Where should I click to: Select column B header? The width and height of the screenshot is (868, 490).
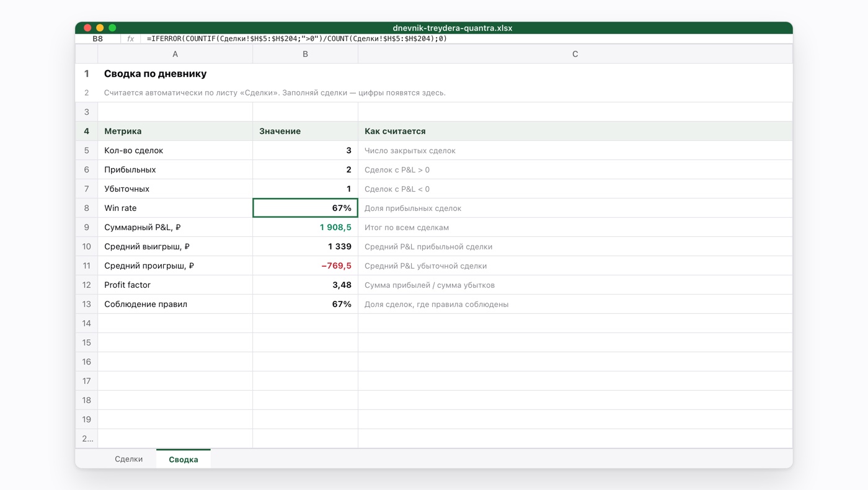click(x=305, y=54)
